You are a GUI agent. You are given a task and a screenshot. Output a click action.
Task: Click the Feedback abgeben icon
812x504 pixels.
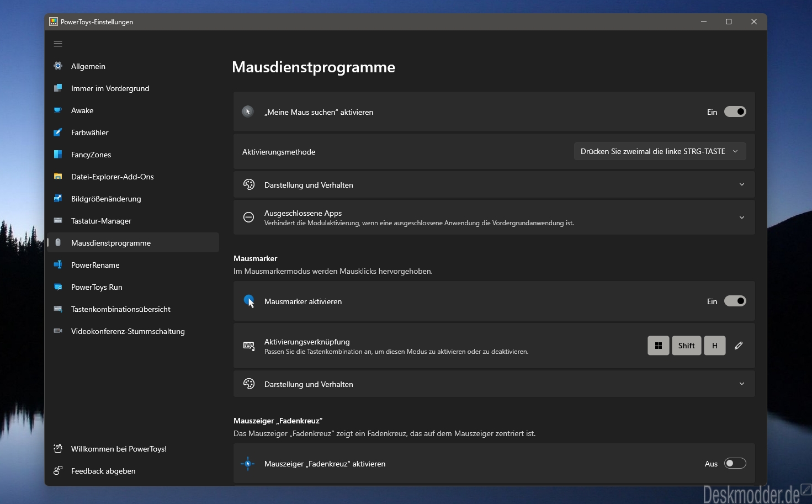(58, 471)
